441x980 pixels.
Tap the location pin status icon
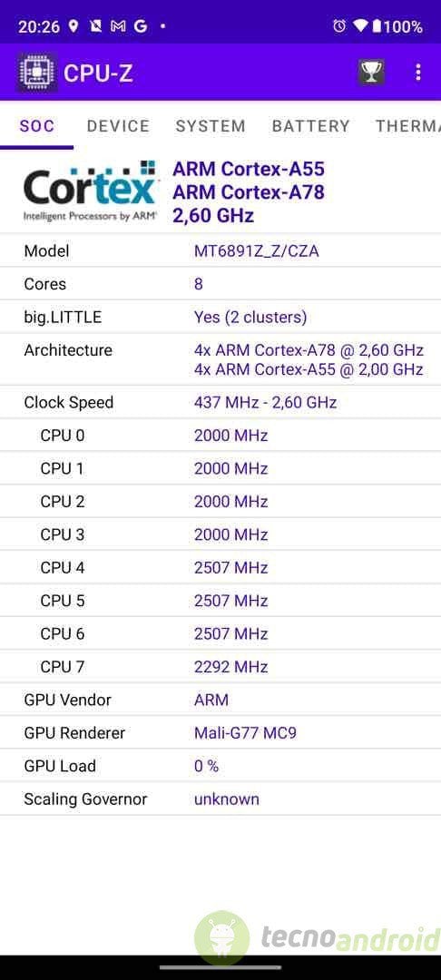tap(73, 26)
